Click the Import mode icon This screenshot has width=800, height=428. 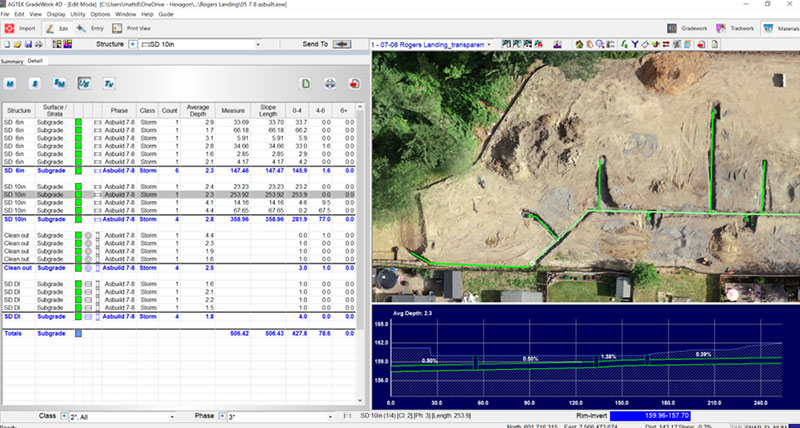point(9,29)
